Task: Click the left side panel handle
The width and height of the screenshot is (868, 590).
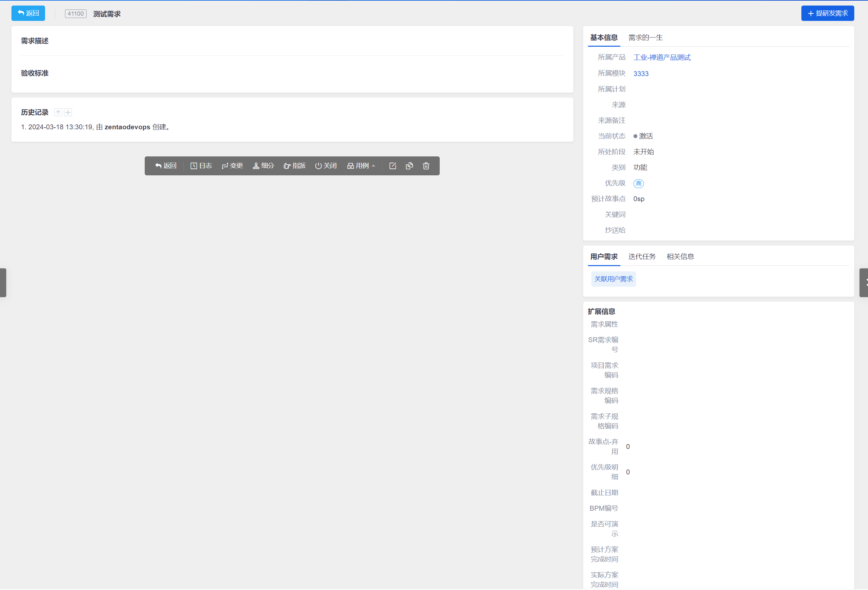Action: [x=3, y=283]
